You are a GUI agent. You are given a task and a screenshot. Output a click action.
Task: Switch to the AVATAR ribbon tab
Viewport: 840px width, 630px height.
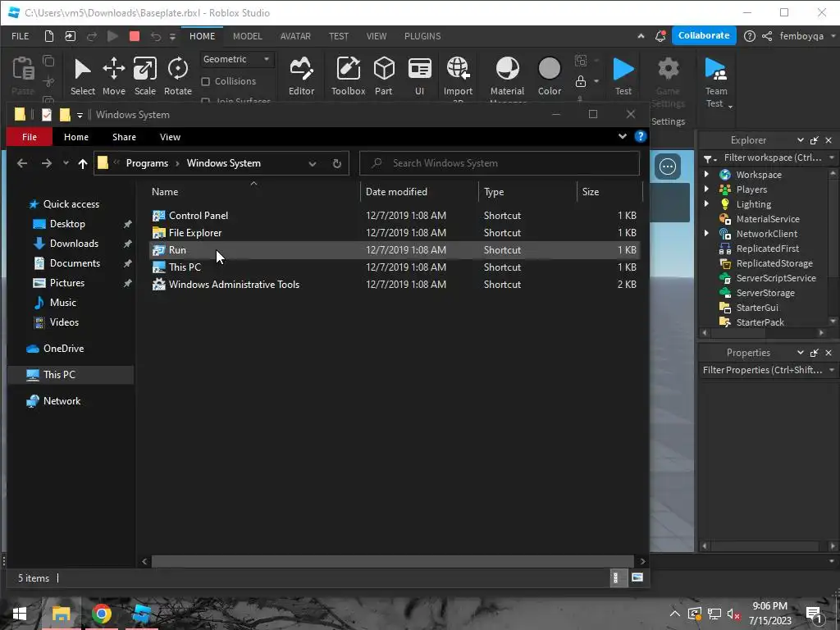pos(295,36)
